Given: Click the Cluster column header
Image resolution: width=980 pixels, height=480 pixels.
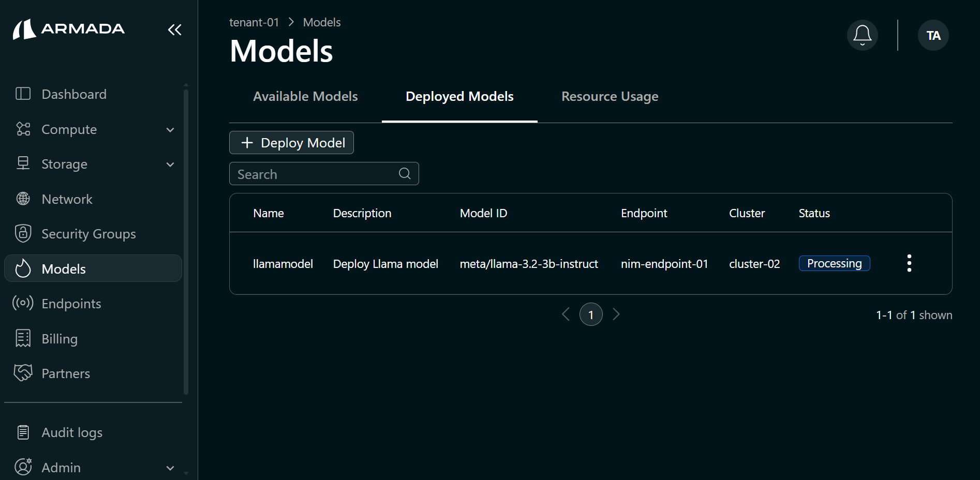Looking at the screenshot, I should pyautogui.click(x=747, y=213).
